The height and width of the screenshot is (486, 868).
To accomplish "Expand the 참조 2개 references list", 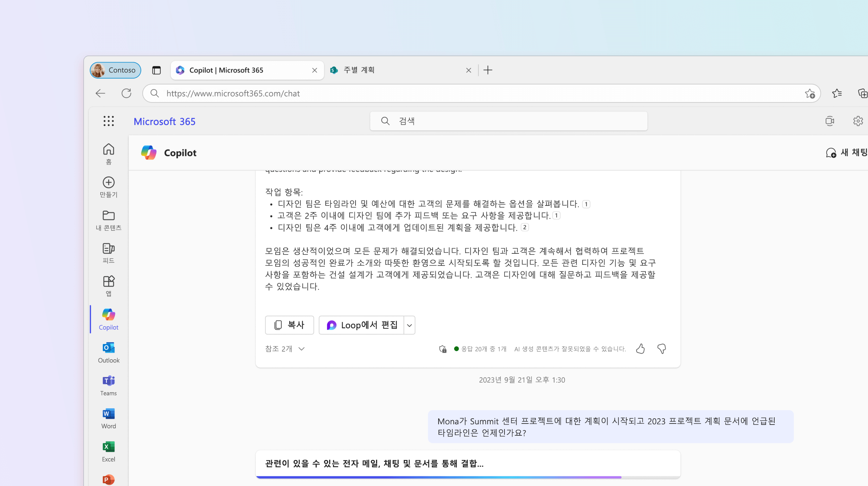I will coord(285,349).
